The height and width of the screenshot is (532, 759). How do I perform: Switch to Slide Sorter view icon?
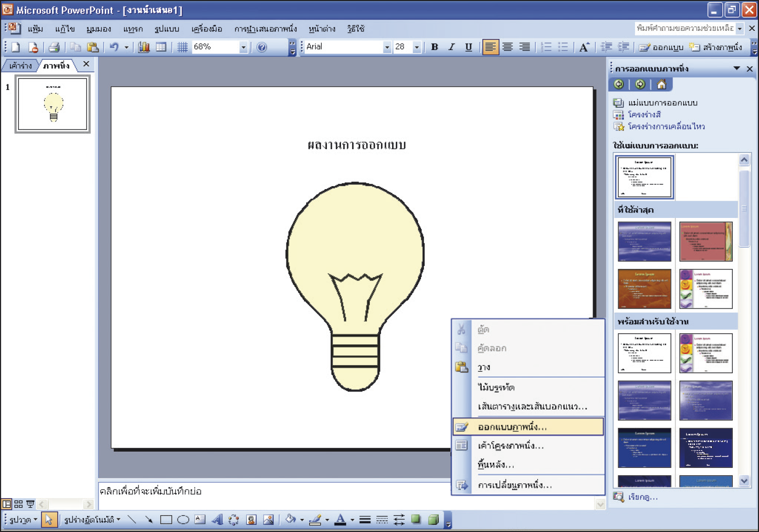click(x=19, y=504)
